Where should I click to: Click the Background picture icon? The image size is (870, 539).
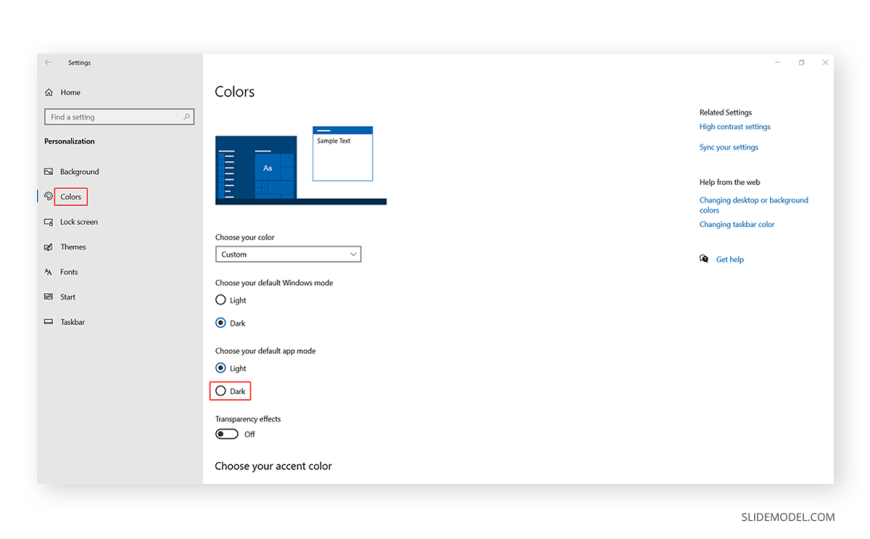tap(49, 172)
